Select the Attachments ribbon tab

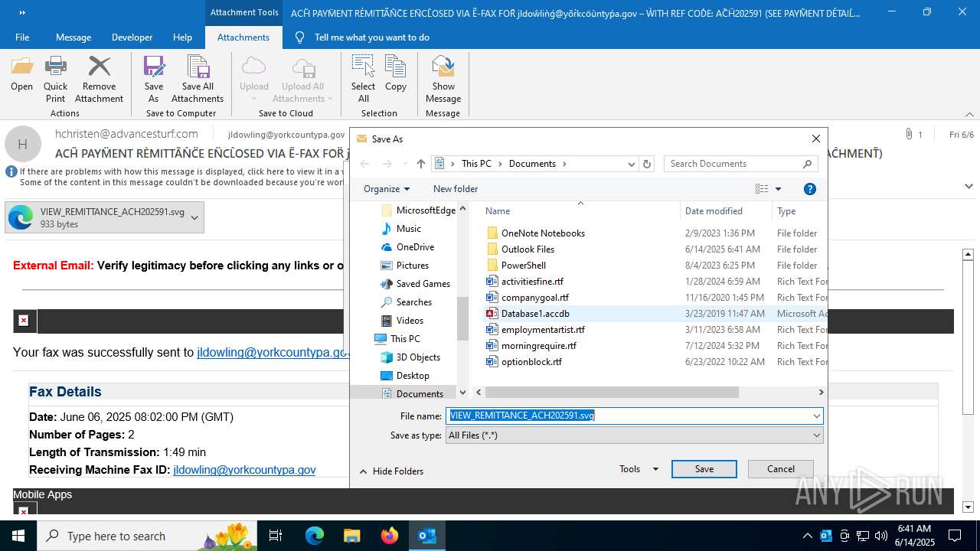[243, 37]
